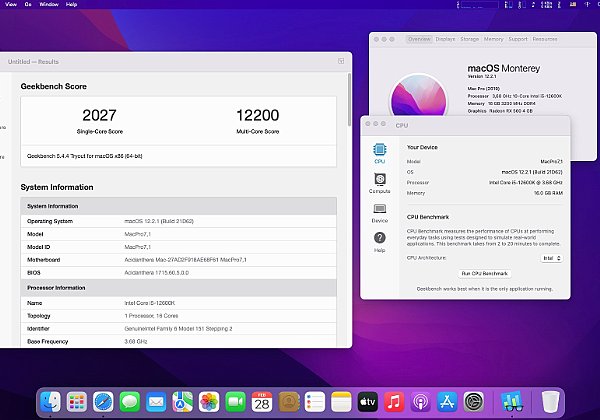Switch to the Storage tab
The width and height of the screenshot is (600, 420).
[x=470, y=39]
